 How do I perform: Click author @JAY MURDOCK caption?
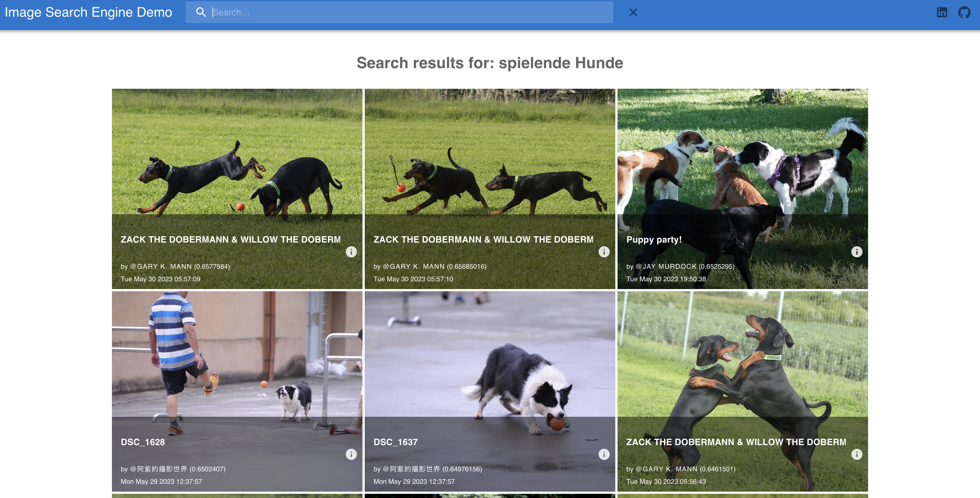666,267
